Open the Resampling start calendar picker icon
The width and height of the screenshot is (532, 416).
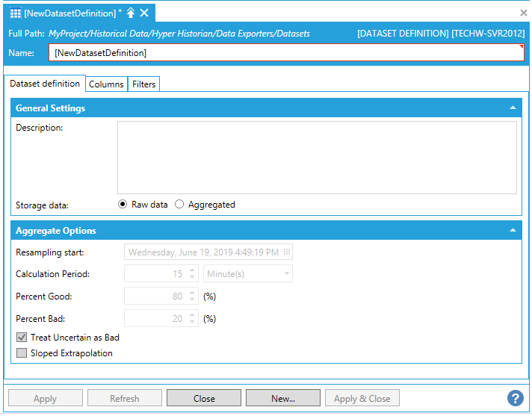pos(287,252)
